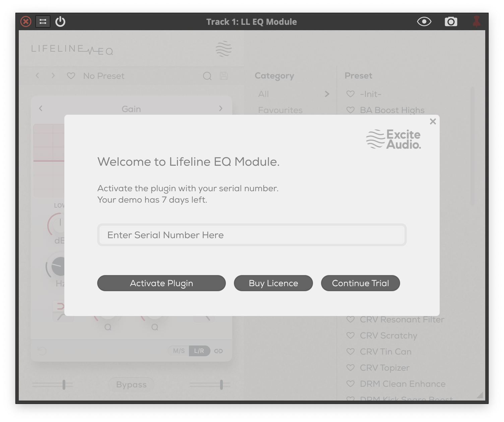Click the Excite Audio logo in dialog

pyautogui.click(x=393, y=139)
